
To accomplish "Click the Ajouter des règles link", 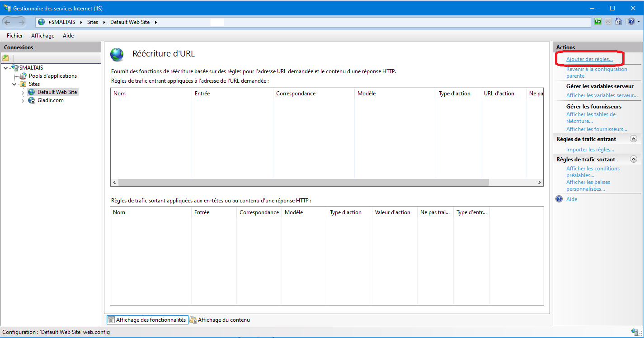I will (589, 59).
